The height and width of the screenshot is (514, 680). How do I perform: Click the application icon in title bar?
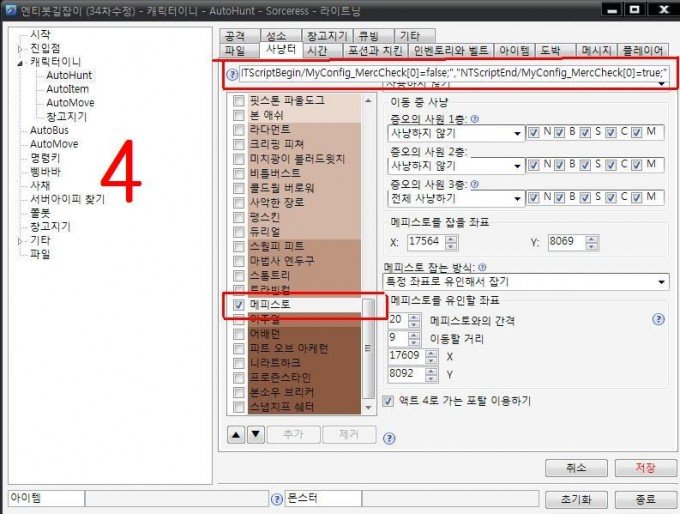click(x=10, y=9)
